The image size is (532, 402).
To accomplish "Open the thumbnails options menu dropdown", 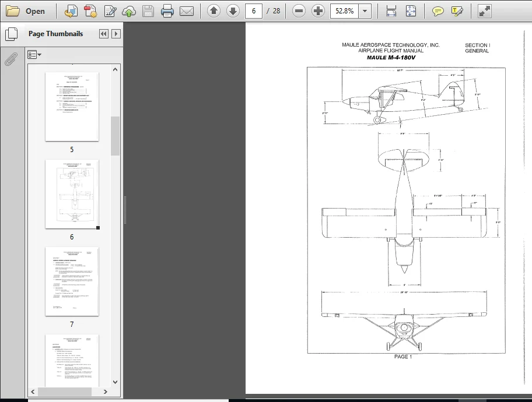I will tap(34, 55).
